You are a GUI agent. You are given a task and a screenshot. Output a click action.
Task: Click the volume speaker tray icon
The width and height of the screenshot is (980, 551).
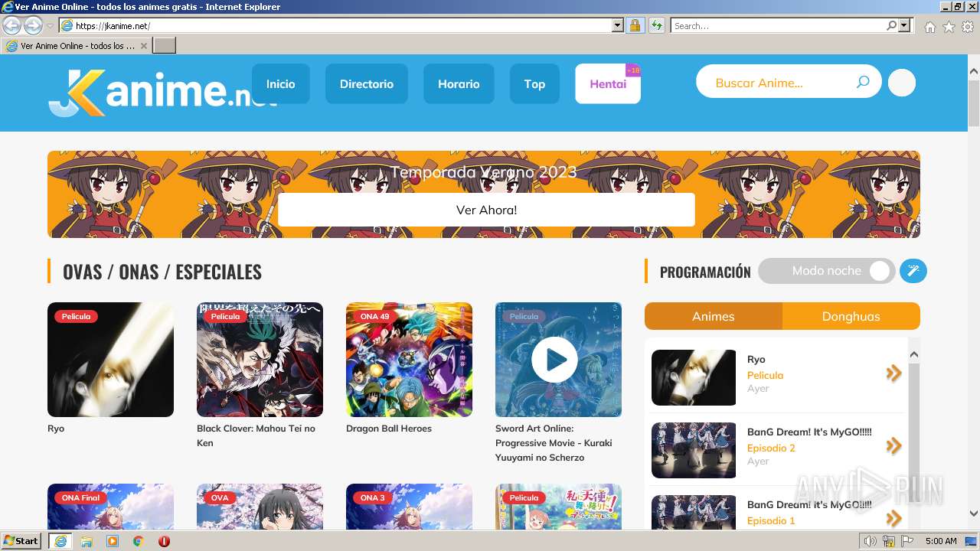point(870,541)
